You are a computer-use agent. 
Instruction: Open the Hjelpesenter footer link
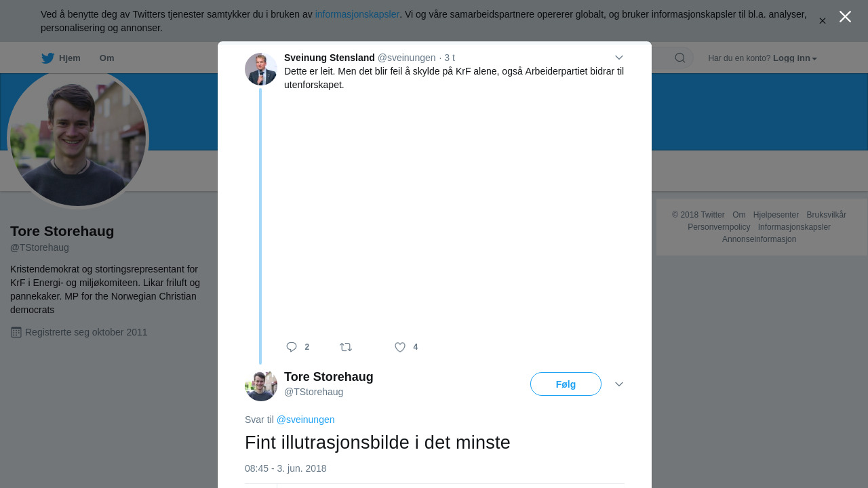click(776, 215)
